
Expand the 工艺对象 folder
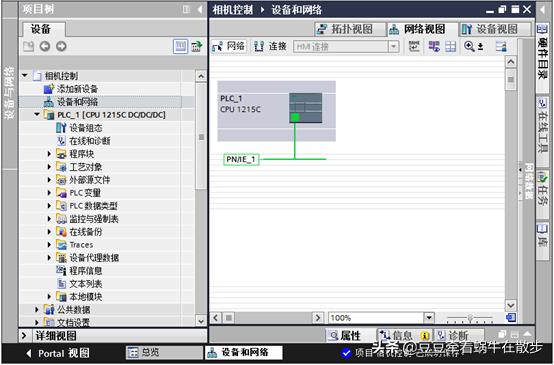[x=49, y=167]
